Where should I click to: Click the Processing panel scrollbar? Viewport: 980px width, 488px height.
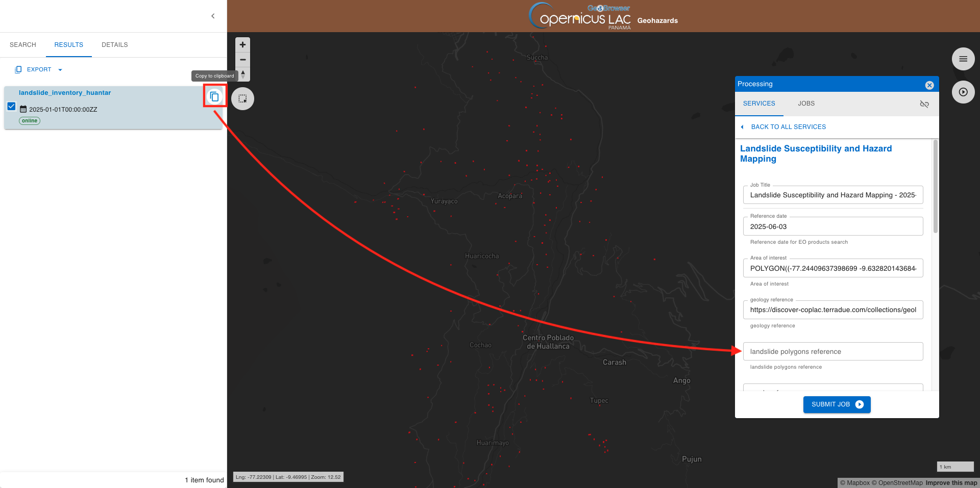[x=935, y=186]
